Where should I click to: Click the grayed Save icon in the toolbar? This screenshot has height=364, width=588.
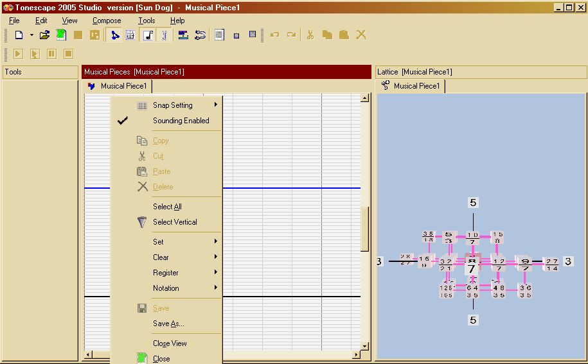point(78,35)
